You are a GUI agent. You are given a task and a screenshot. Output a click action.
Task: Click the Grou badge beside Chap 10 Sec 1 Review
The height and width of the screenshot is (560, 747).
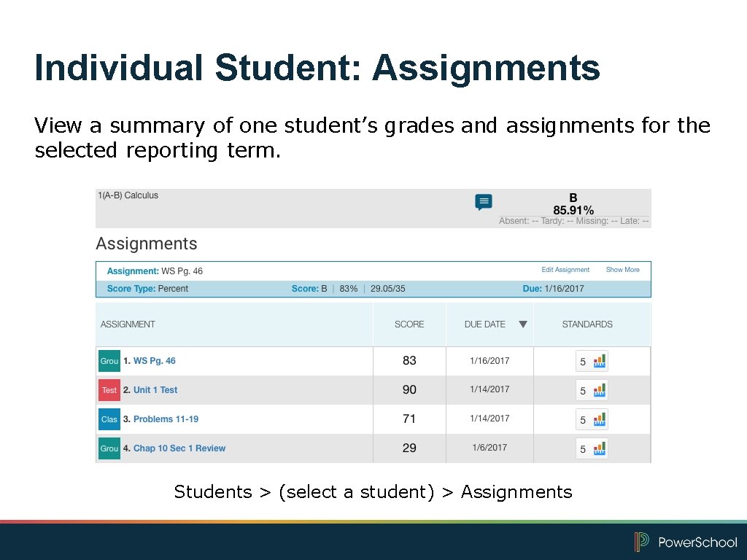pos(109,448)
